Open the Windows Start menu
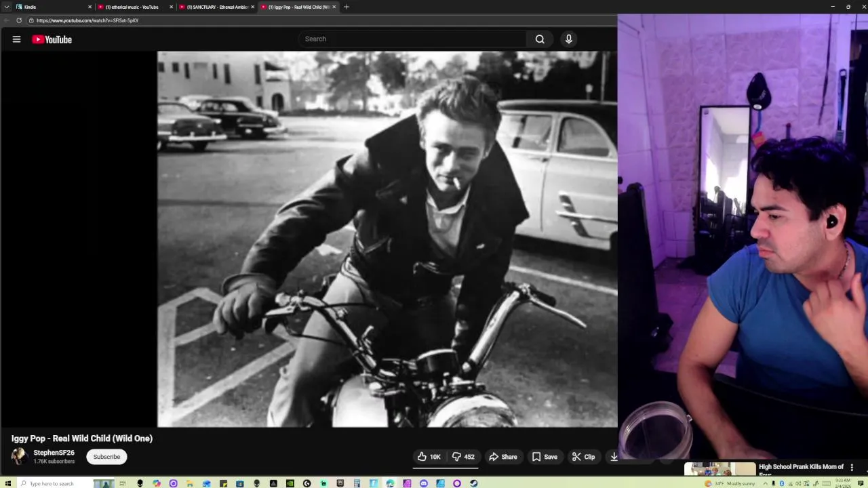Image resolution: width=868 pixels, height=488 pixels. click(8, 483)
